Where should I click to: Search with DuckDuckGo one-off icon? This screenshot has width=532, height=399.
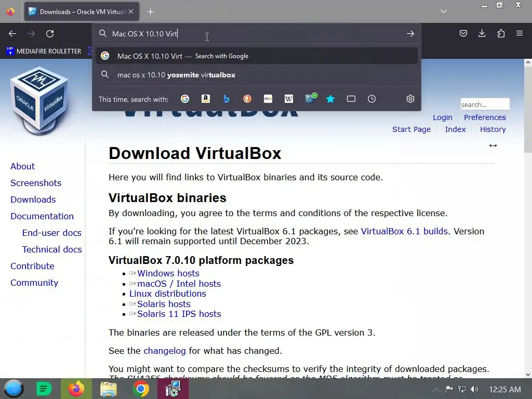[x=247, y=99]
